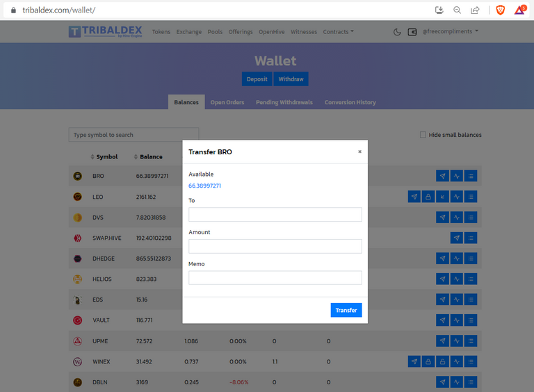Click the transfer icon in the LEO row

pos(414,197)
